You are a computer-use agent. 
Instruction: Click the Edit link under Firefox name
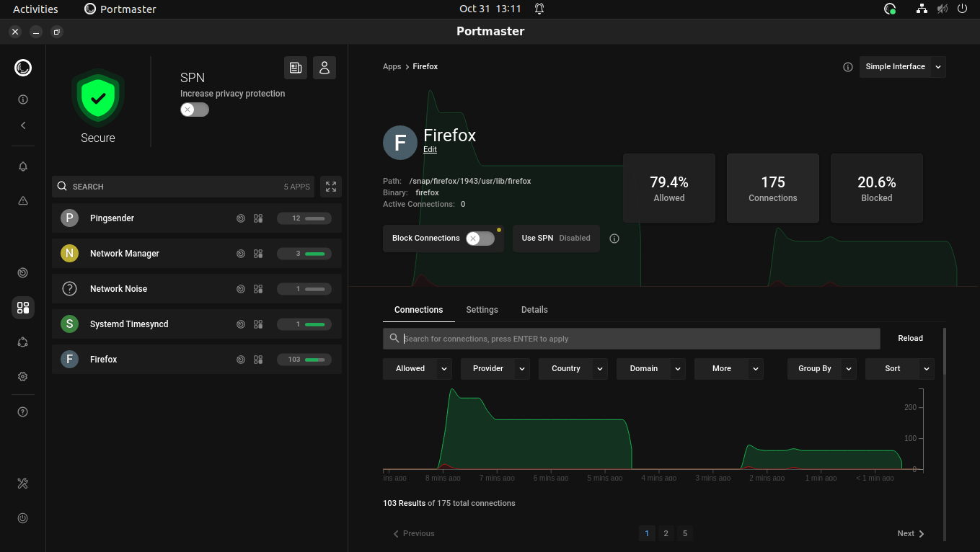[x=430, y=149]
